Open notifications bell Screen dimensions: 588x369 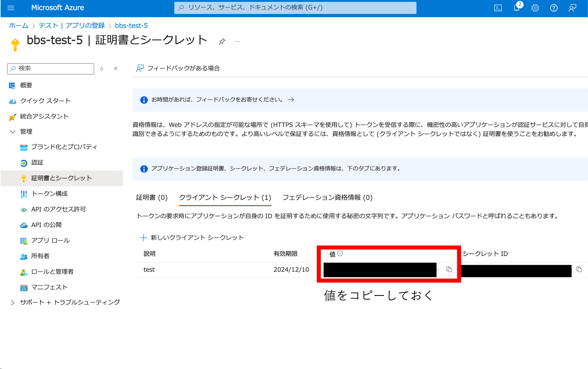[x=516, y=8]
